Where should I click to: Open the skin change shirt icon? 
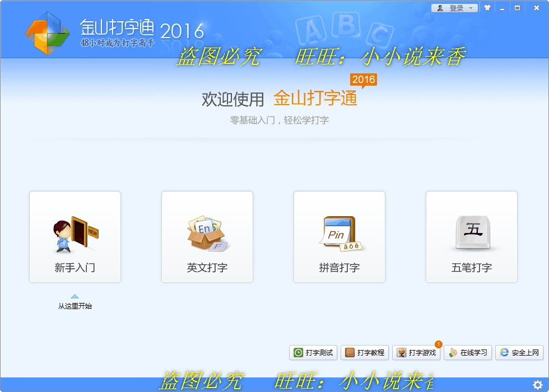pyautogui.click(x=487, y=8)
